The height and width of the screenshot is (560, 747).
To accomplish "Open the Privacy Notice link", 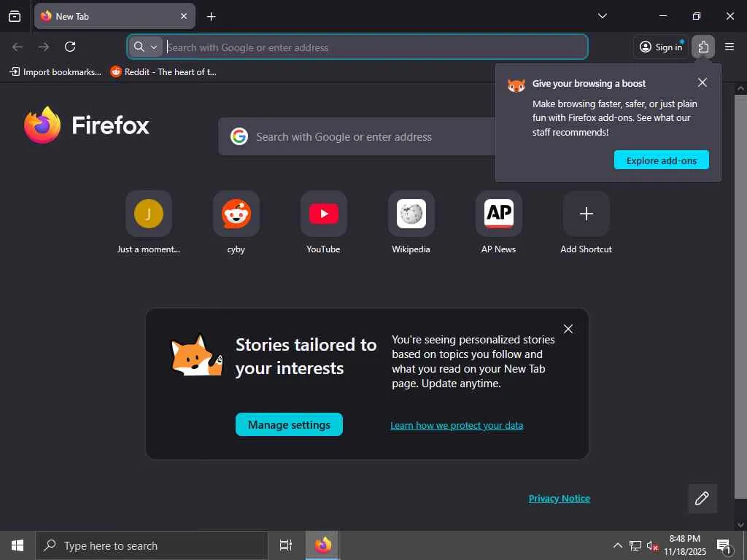I will point(560,498).
